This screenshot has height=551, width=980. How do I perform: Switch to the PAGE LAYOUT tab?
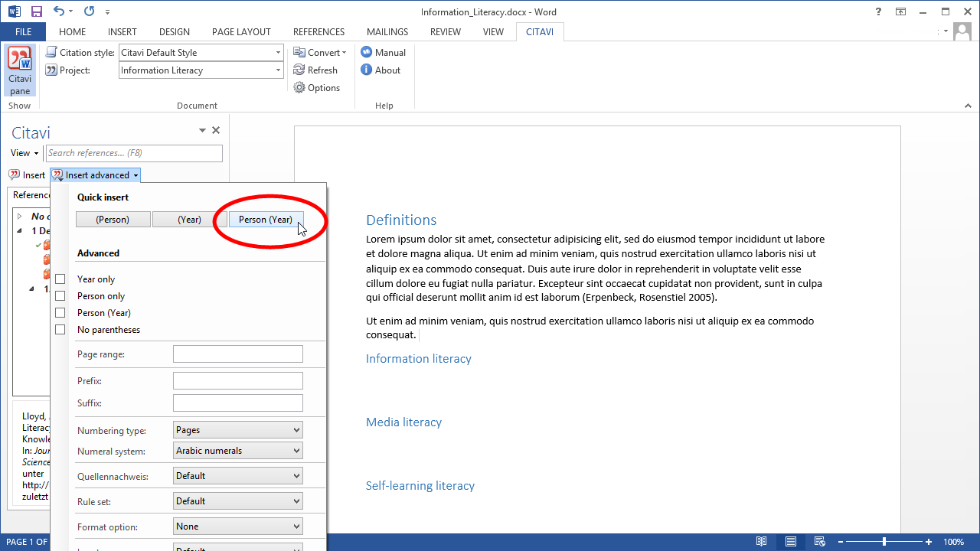[x=241, y=31]
